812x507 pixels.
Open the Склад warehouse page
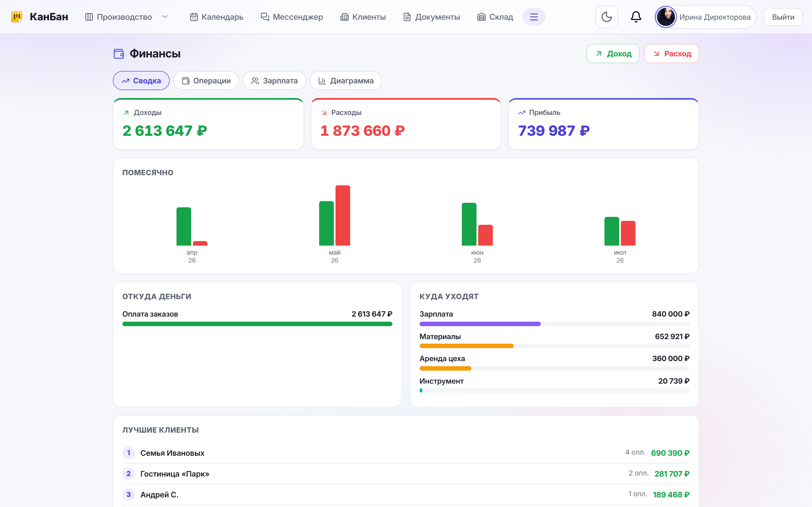495,17
